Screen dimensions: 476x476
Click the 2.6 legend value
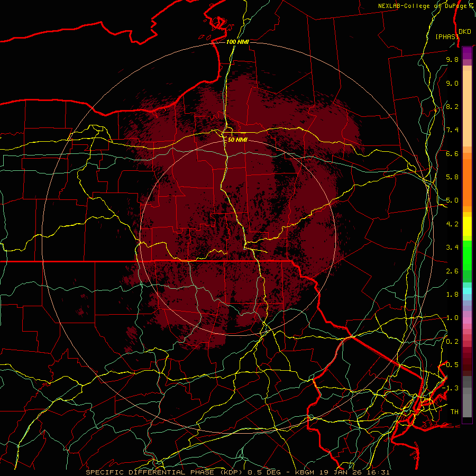coord(452,271)
